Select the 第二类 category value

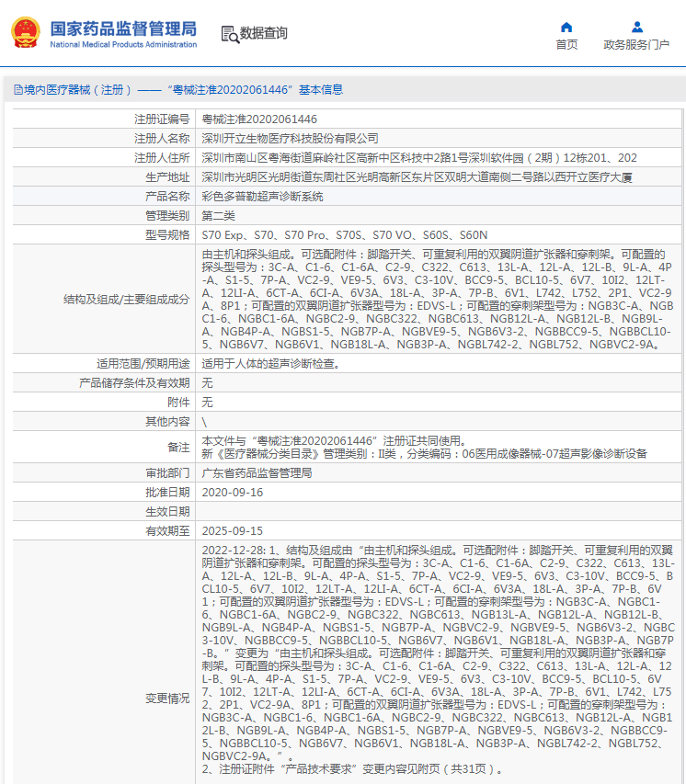218,216
